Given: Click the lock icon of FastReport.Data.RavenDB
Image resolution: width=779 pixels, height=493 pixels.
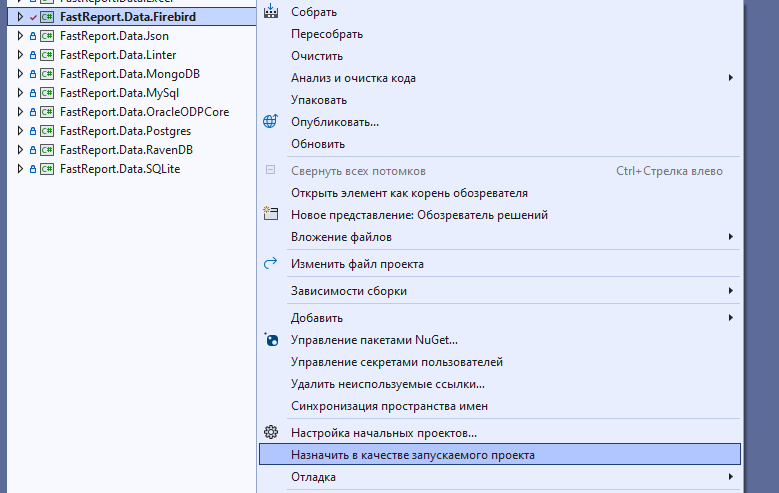Looking at the screenshot, I should coord(33,150).
